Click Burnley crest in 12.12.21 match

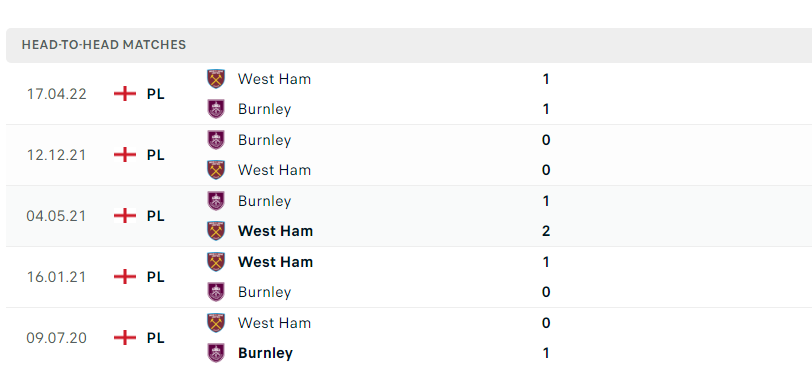click(216, 140)
